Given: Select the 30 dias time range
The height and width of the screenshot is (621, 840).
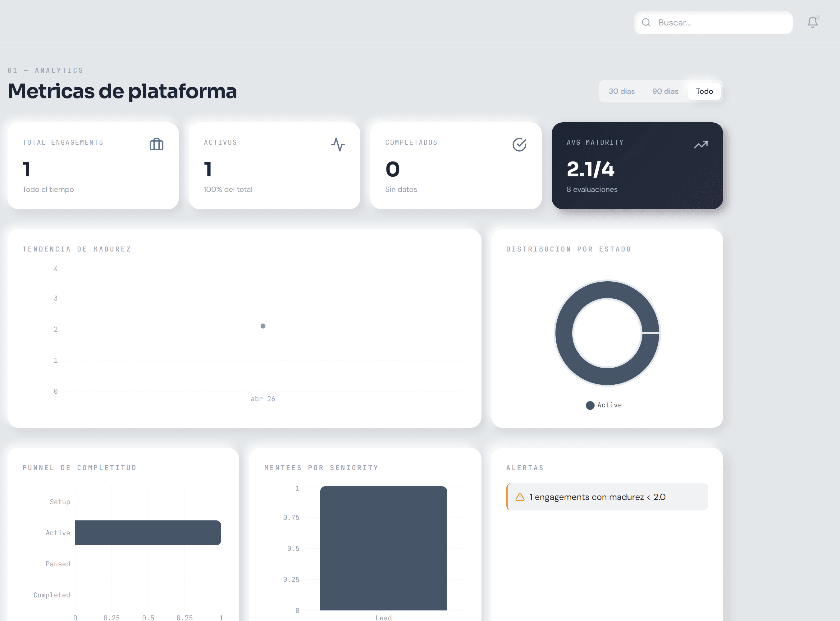Looking at the screenshot, I should 622,91.
